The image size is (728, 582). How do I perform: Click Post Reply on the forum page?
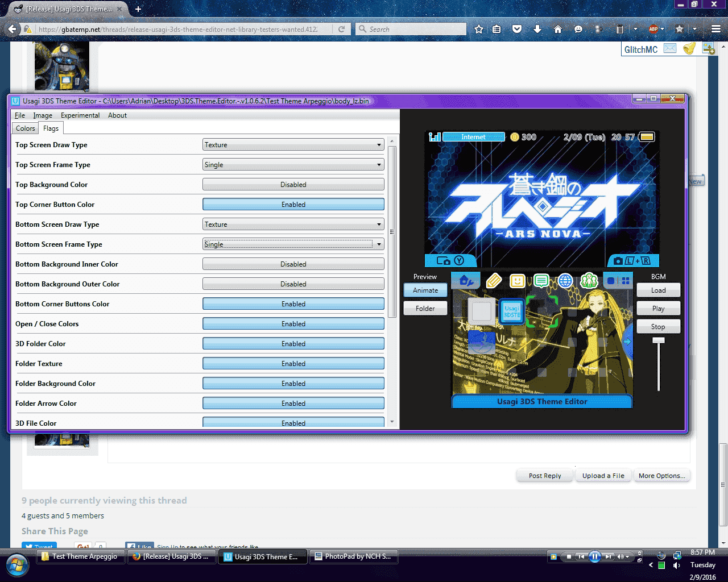(545, 476)
